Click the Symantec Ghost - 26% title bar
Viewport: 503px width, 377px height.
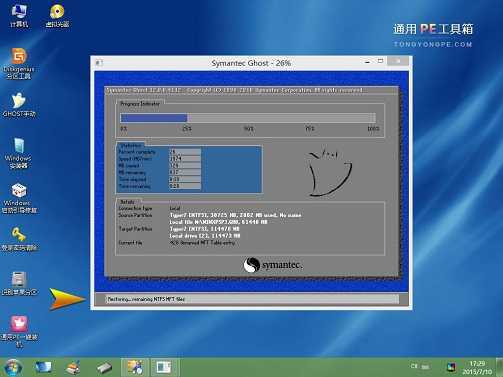pyautogui.click(x=251, y=63)
